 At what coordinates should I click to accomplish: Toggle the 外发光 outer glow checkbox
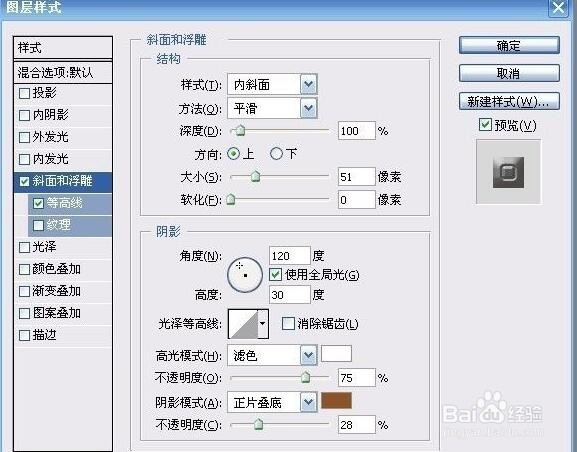coord(24,137)
